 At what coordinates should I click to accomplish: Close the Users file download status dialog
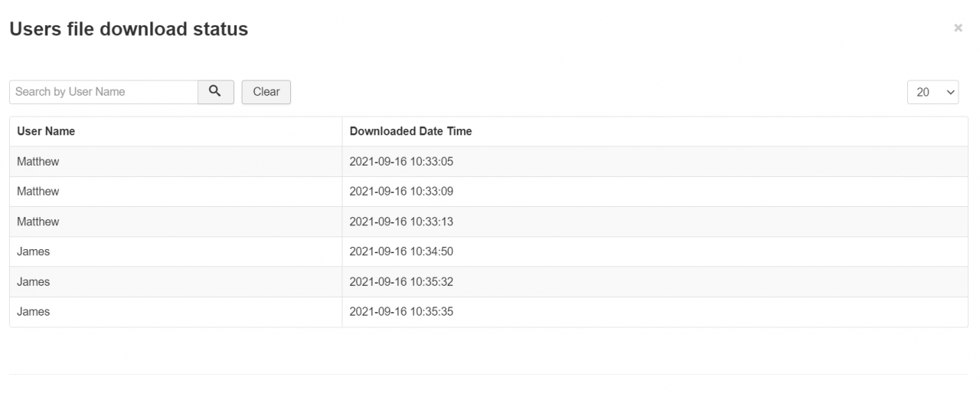958,28
